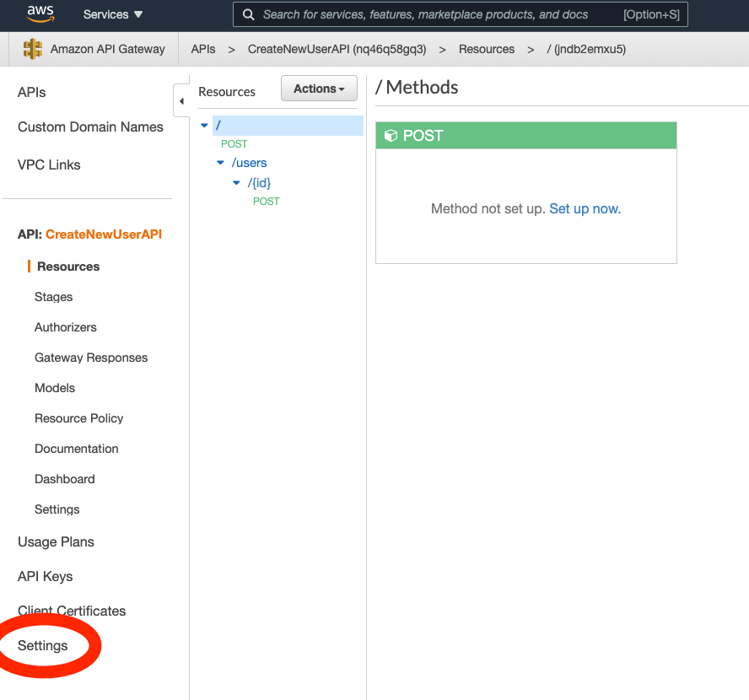This screenshot has width=749, height=700.
Task: Open the circled account-level Settings item
Action: (x=42, y=645)
